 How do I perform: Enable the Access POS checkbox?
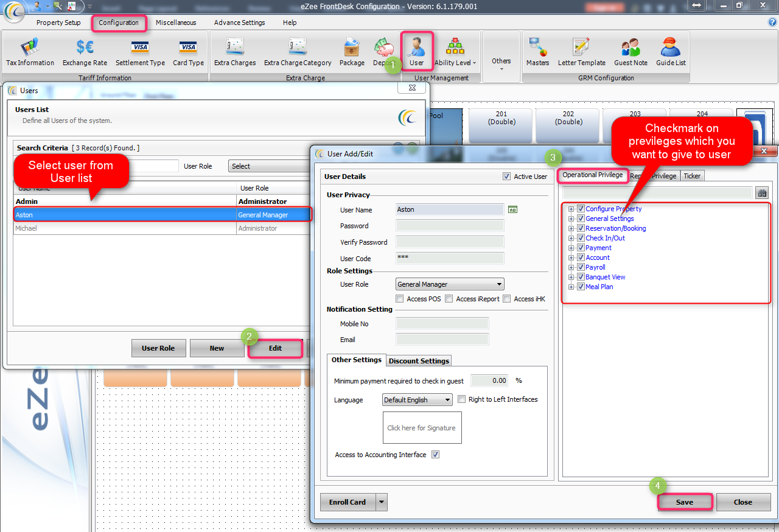(x=399, y=299)
